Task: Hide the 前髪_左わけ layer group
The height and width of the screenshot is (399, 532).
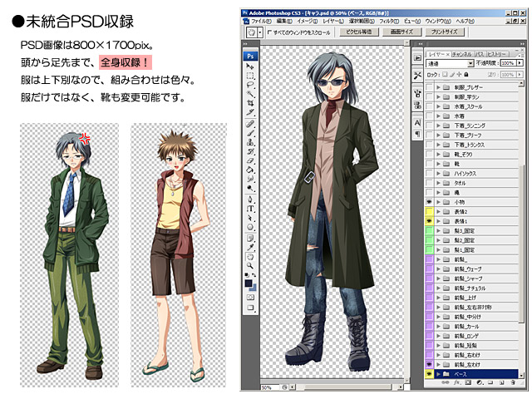Action: (x=429, y=364)
